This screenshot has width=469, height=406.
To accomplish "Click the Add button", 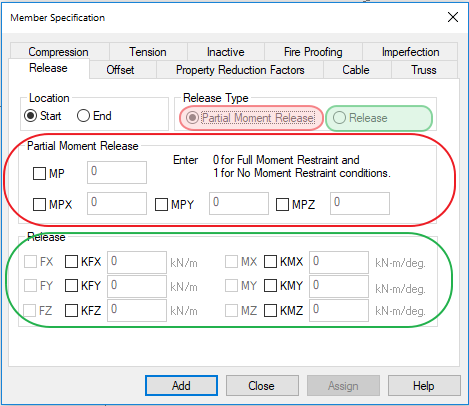I will click(181, 386).
